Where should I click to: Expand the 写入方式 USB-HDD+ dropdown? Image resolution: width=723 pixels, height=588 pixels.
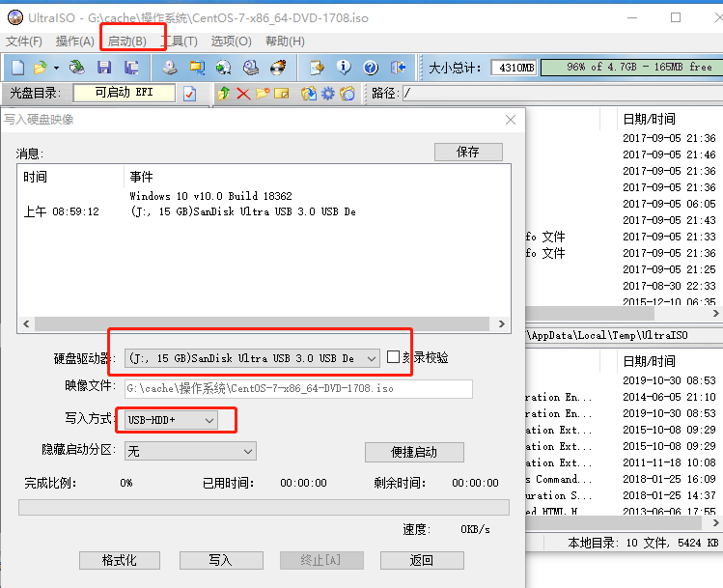tap(209, 421)
